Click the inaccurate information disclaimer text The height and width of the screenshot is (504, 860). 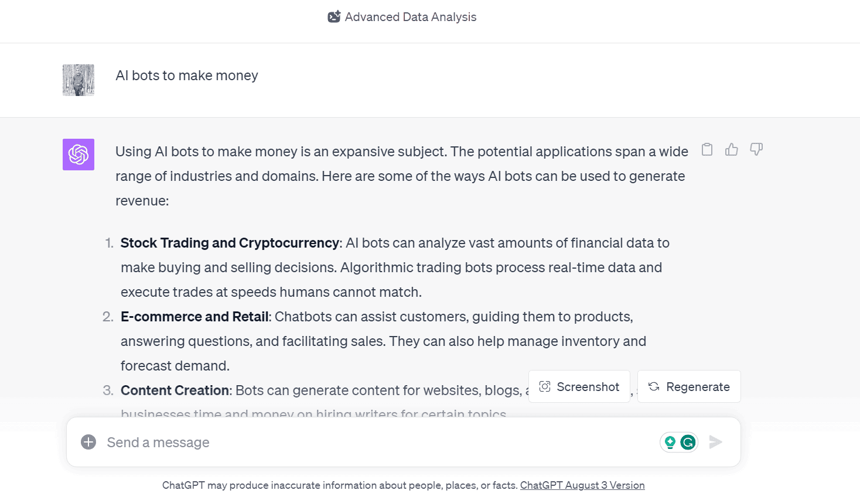pos(340,485)
